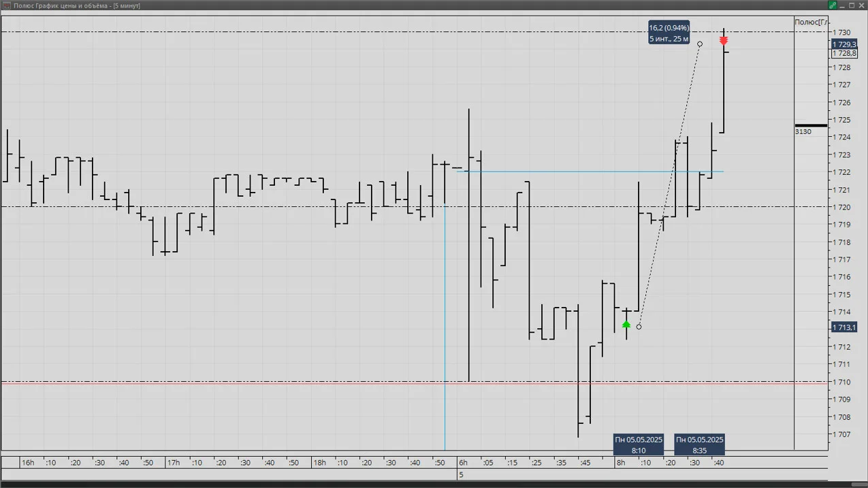Screen dimensions: 868x488
Task: Click the day number 5 below time axis
Action: coord(461,474)
